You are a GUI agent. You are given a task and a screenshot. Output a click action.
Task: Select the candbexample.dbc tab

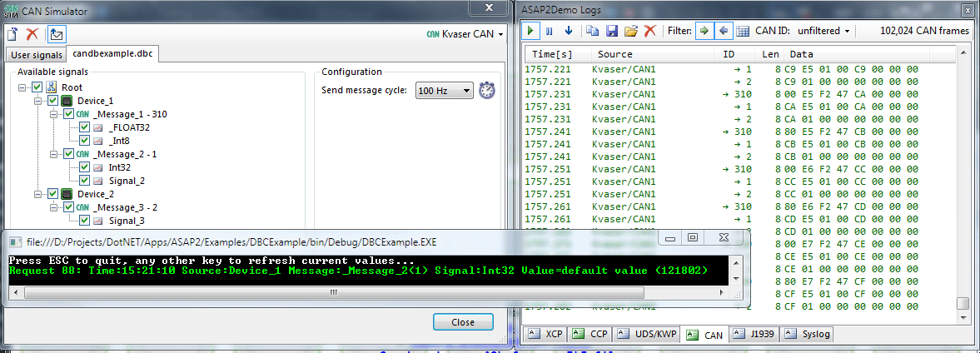click(112, 54)
